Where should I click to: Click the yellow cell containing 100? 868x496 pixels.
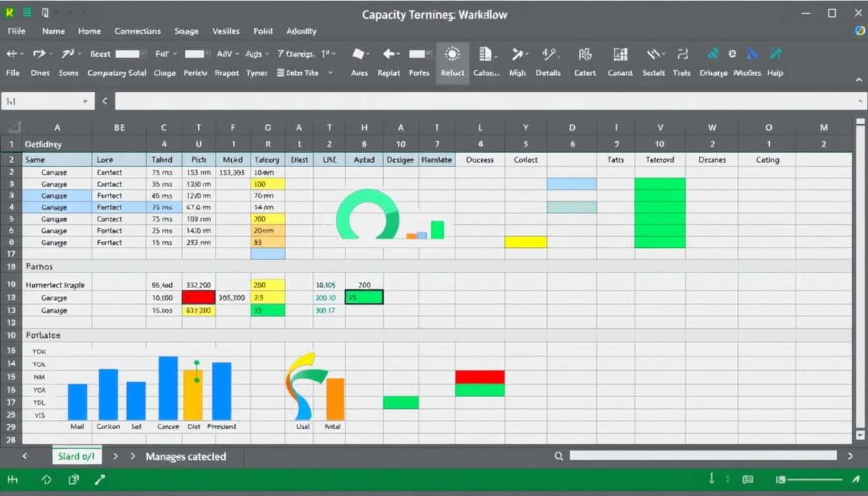267,184
